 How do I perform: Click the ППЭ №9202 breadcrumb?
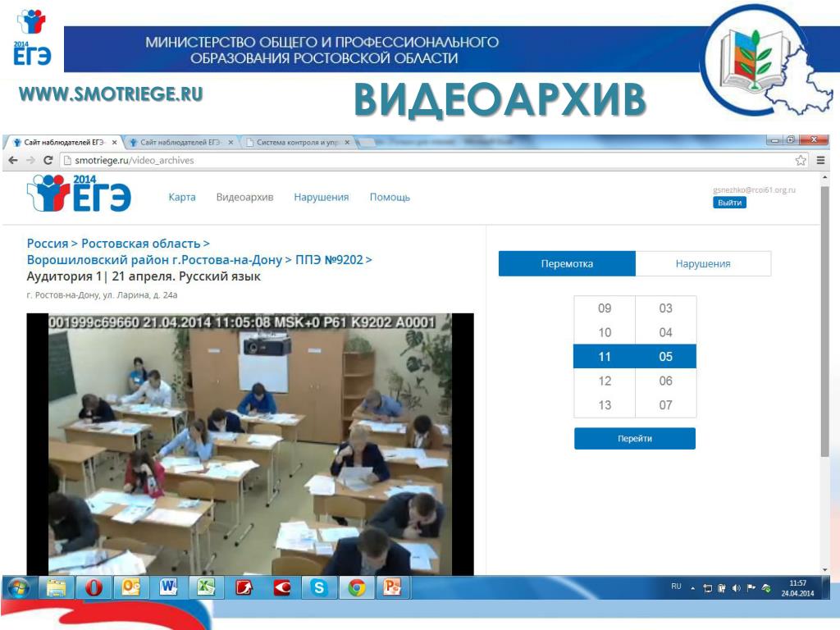(330, 260)
